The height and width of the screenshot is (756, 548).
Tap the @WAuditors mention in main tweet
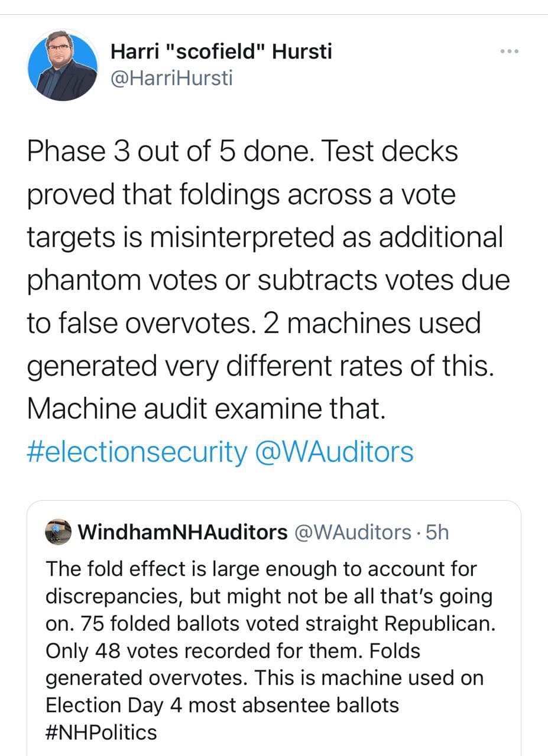tap(333, 452)
